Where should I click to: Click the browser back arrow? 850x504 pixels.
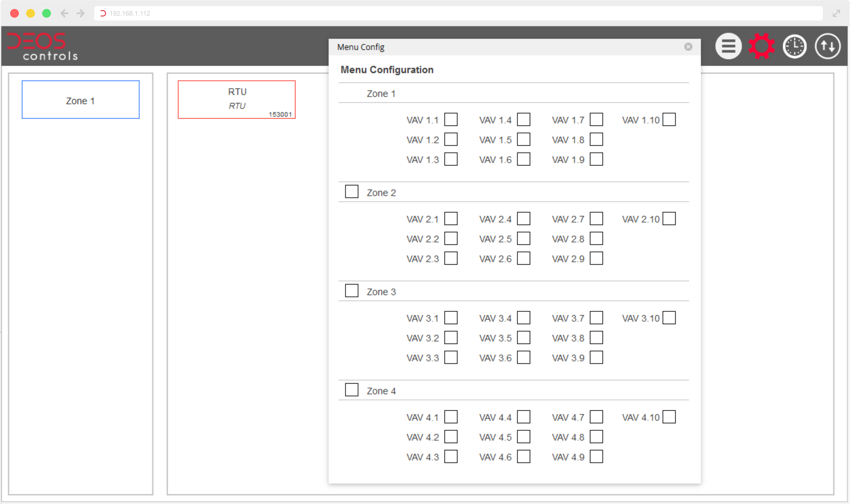pyautogui.click(x=64, y=13)
